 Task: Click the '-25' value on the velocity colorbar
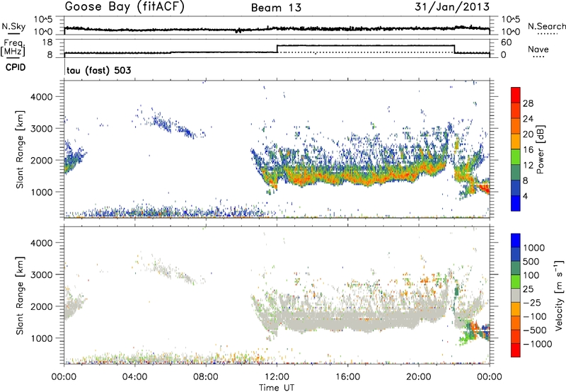click(x=532, y=302)
